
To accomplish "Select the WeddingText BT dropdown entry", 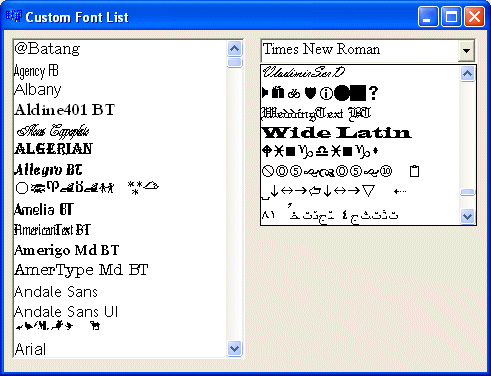I will pos(316,114).
